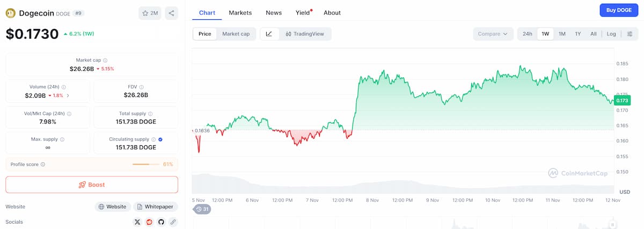644x229 pixels.
Task: Click the USD currency label
Action: 625,191
